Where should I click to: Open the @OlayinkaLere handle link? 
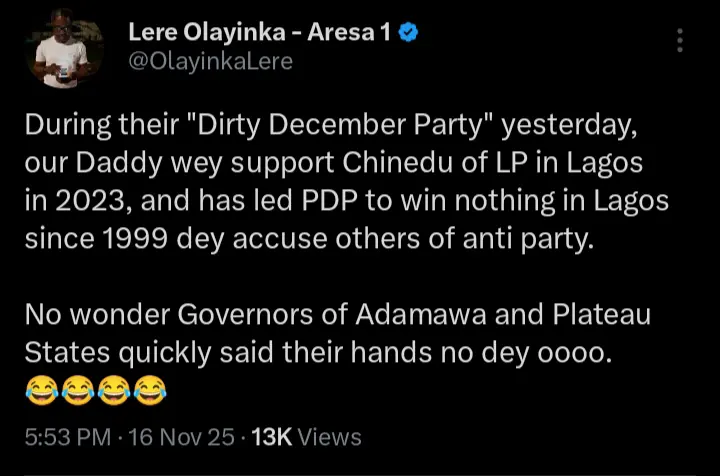(211, 62)
